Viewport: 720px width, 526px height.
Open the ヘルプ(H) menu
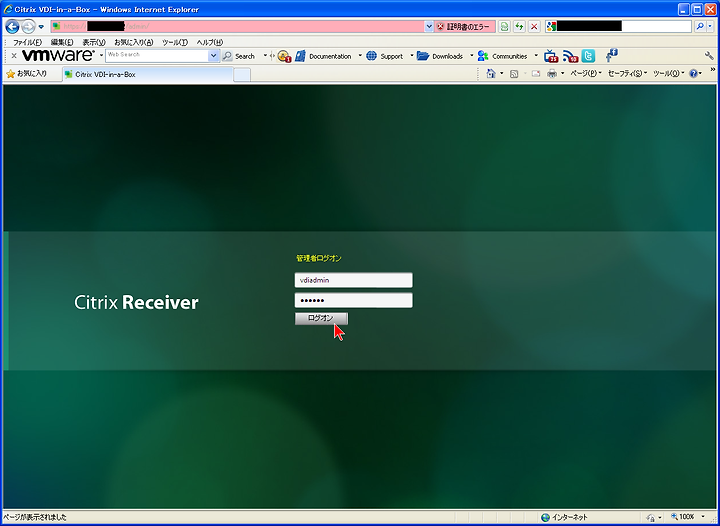[210, 42]
